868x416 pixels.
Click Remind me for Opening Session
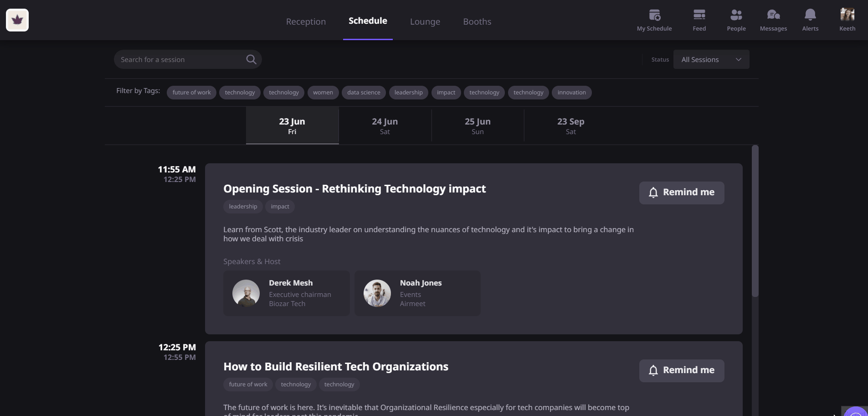(682, 192)
